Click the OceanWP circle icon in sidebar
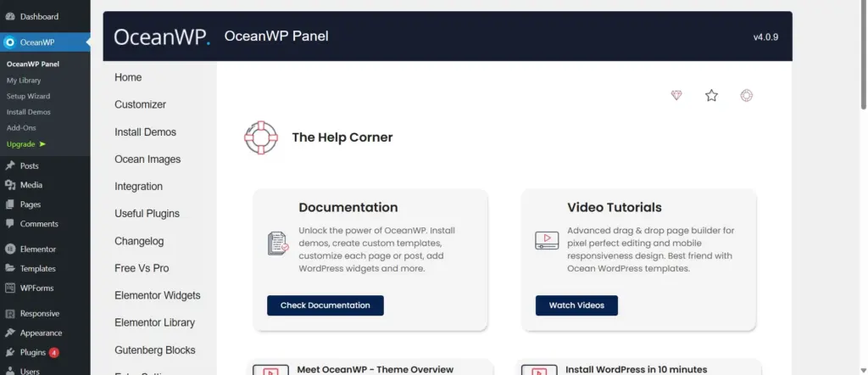This screenshot has width=868, height=375. coord(10,42)
